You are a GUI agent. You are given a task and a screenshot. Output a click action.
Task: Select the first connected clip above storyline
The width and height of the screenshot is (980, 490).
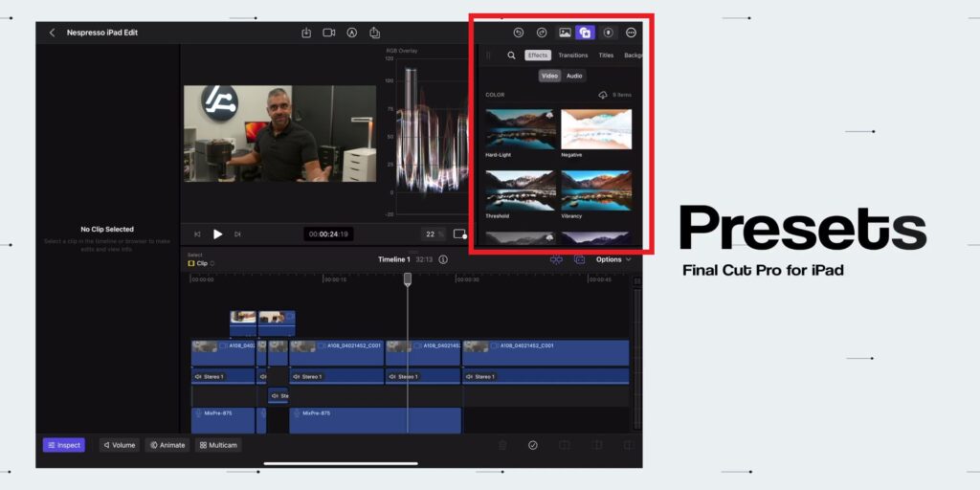coord(243,323)
